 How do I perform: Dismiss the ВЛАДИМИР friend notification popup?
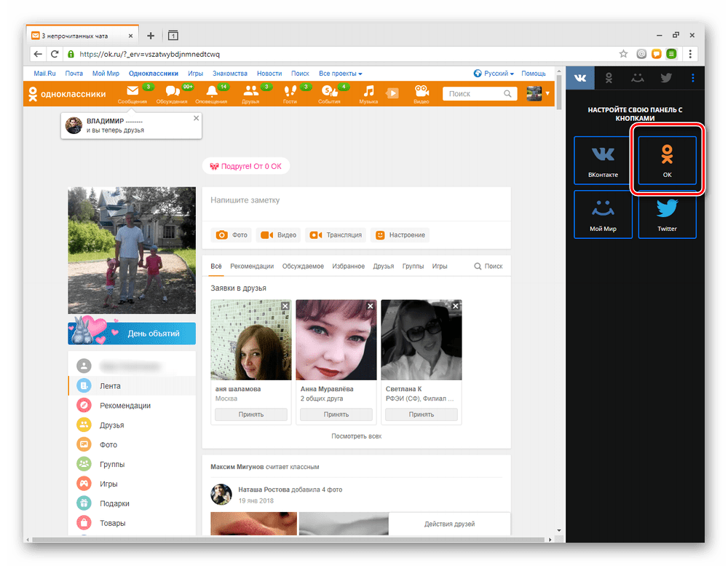195,117
